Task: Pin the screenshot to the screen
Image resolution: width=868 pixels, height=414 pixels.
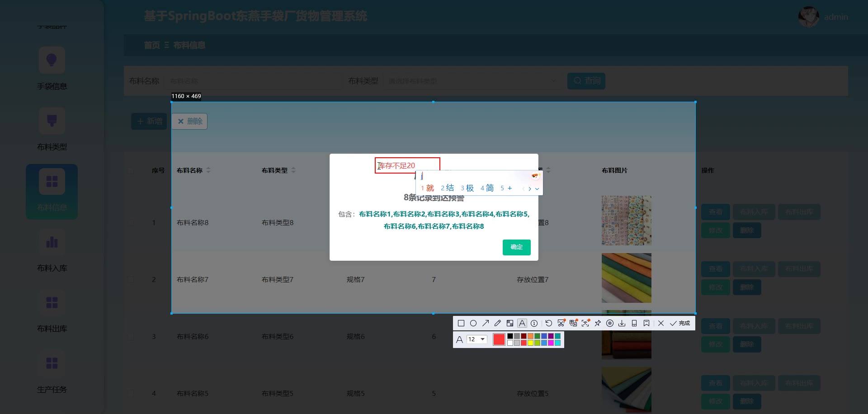Action: [598, 323]
